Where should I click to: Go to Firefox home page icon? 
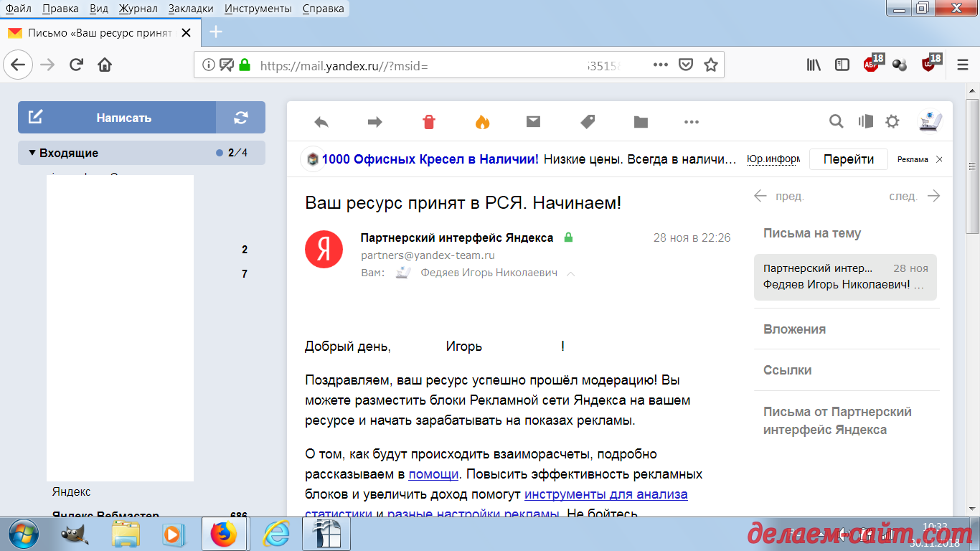(x=105, y=65)
